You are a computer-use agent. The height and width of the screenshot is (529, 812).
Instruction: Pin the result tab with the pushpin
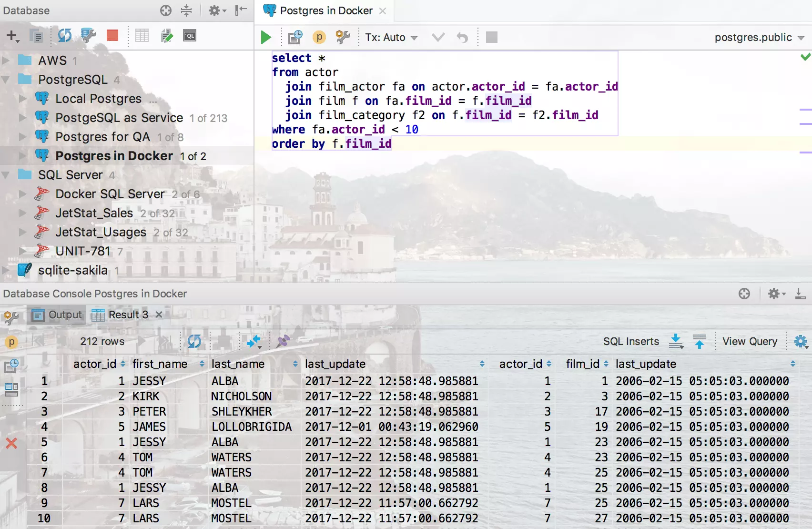pos(283,341)
